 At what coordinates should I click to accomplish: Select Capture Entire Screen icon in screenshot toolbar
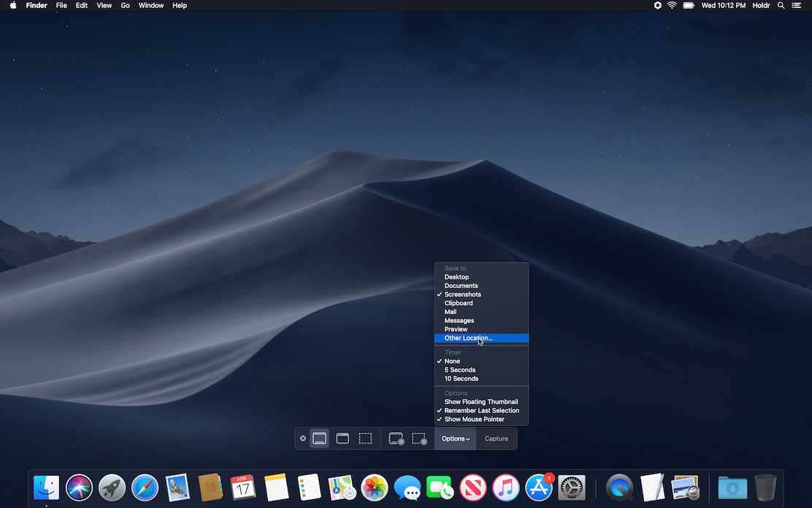[320, 439]
